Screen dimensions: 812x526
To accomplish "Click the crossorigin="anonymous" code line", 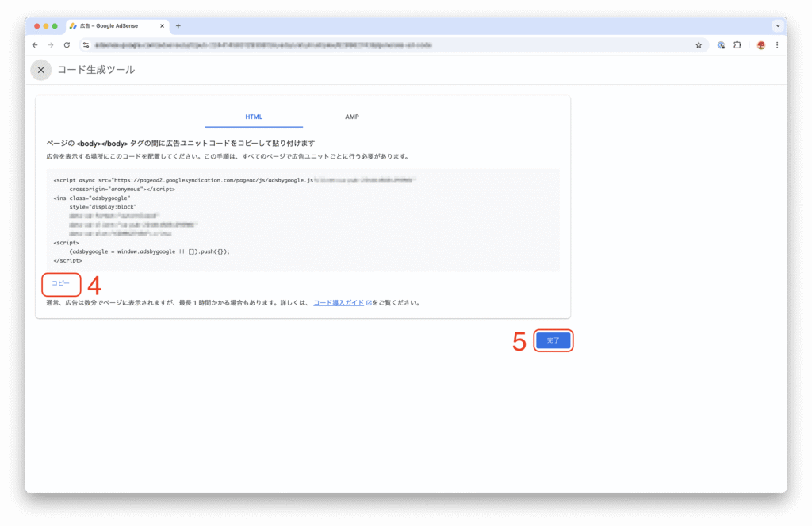I will point(122,190).
